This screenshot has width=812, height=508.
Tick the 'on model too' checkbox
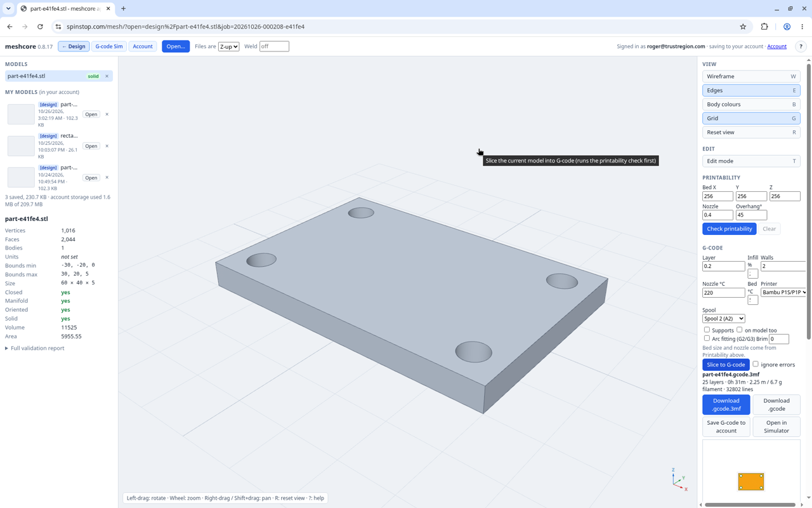coord(740,330)
